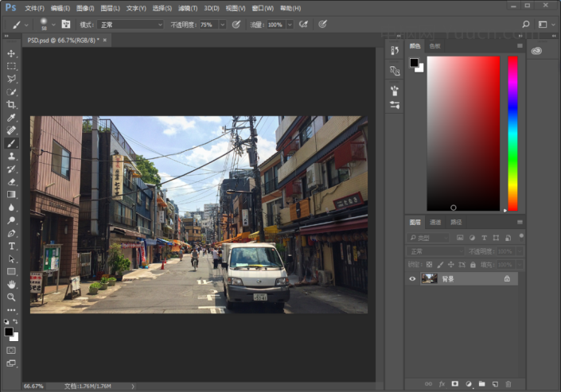The width and height of the screenshot is (561, 392).
Task: Expand the 不透明度 opacity dropdown arrow
Action: pyautogui.click(x=222, y=25)
